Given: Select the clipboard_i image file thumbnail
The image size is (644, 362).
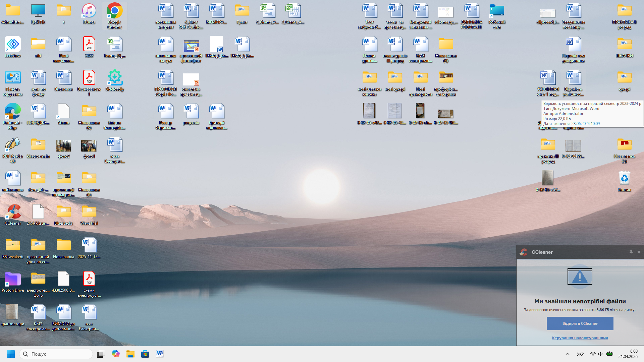Looking at the screenshot, I should point(548,13).
